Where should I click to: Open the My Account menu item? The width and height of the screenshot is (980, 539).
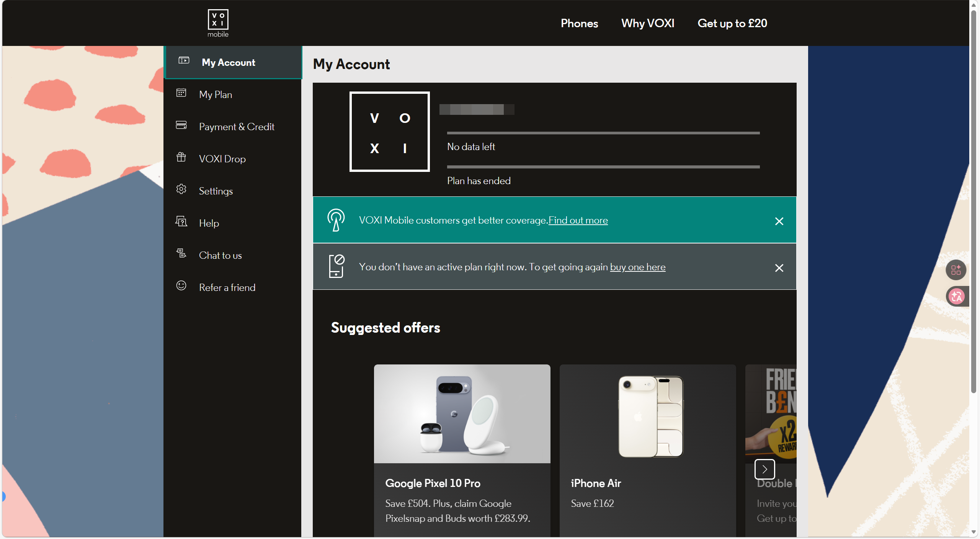(233, 62)
